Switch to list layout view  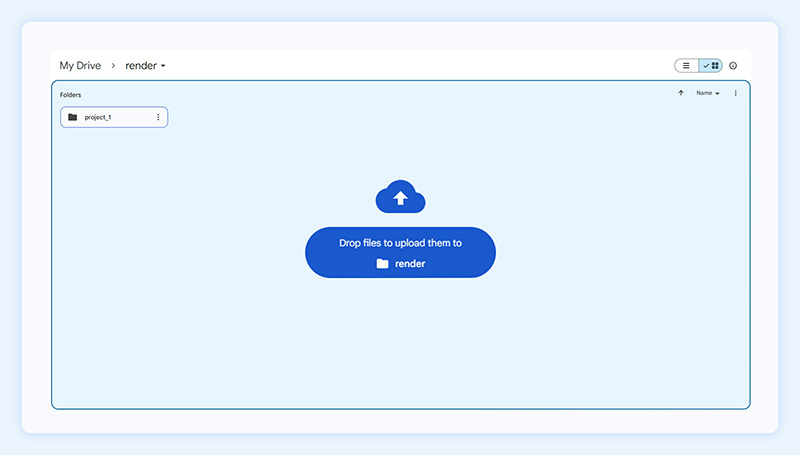(x=686, y=65)
